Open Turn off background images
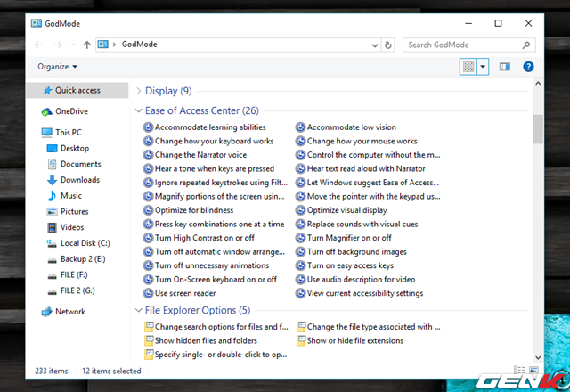570x392 pixels. (351, 251)
